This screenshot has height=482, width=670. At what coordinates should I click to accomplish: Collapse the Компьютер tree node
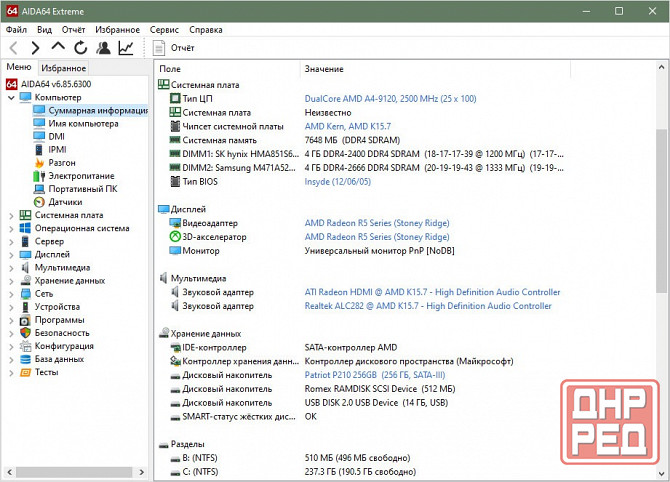(x=12, y=97)
